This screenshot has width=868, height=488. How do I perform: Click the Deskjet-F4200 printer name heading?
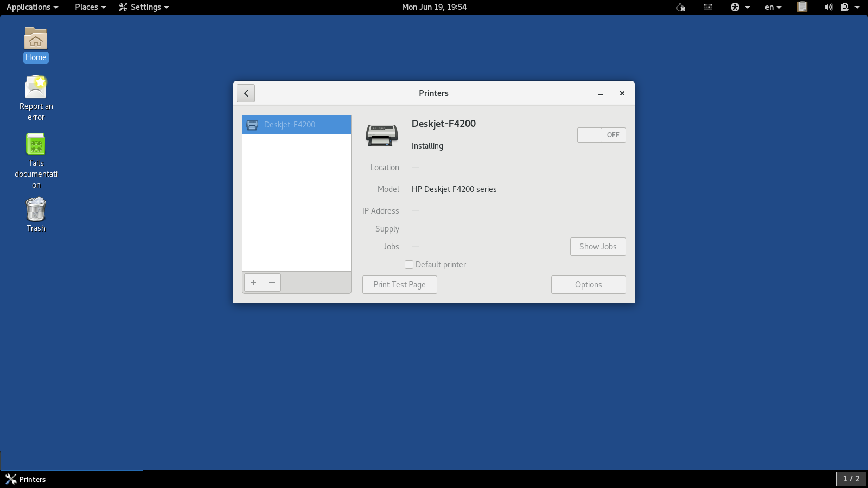[443, 124]
